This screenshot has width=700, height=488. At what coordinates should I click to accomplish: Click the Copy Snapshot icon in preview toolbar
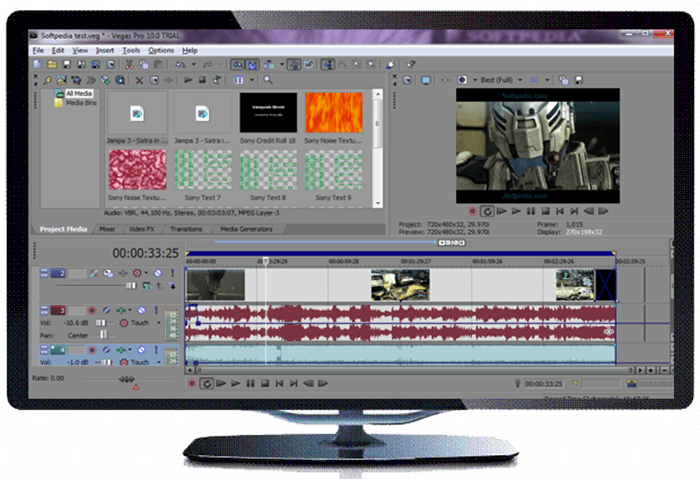click(x=564, y=80)
